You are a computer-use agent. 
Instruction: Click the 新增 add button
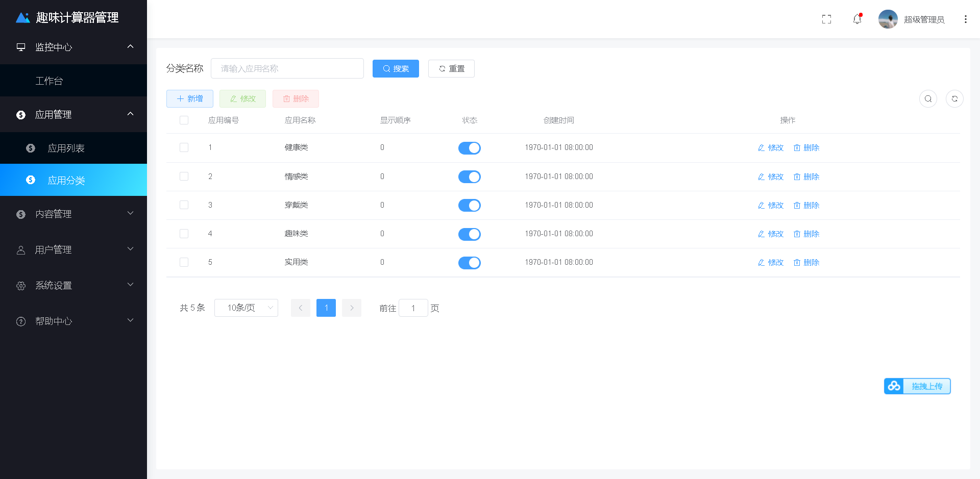click(190, 98)
